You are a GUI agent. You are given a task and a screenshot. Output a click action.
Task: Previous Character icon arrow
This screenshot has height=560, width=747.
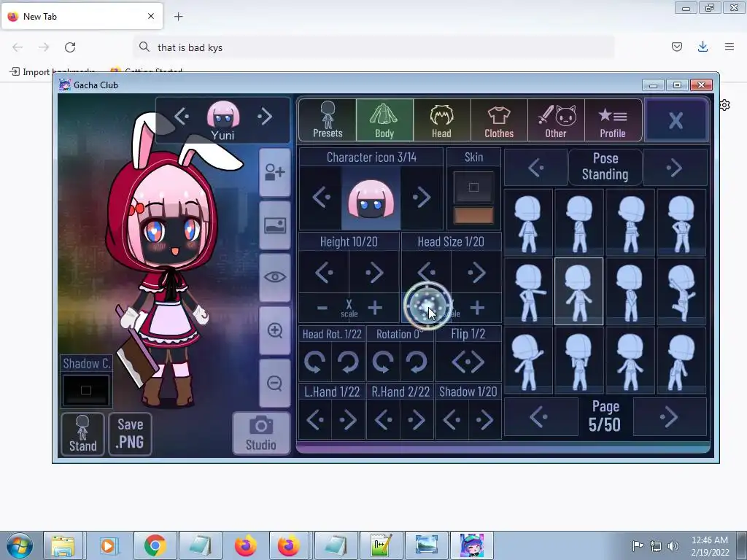click(x=321, y=197)
